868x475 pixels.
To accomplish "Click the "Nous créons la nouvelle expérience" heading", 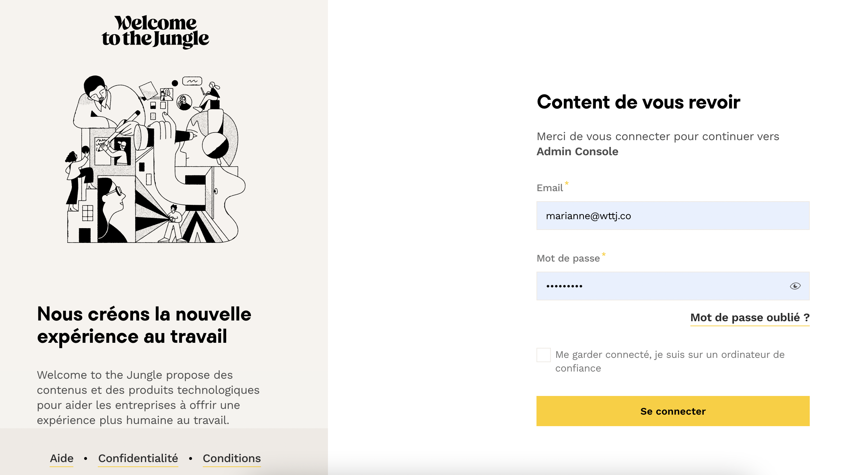I will pyautogui.click(x=144, y=325).
